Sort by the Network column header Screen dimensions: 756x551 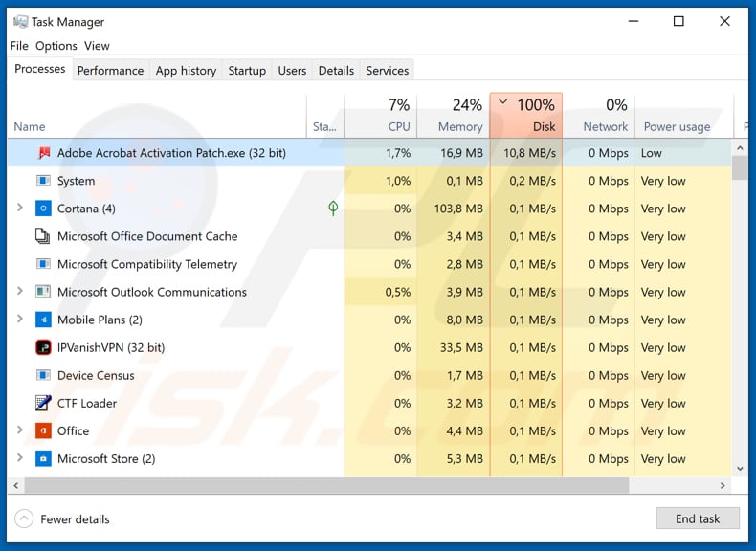(x=598, y=115)
